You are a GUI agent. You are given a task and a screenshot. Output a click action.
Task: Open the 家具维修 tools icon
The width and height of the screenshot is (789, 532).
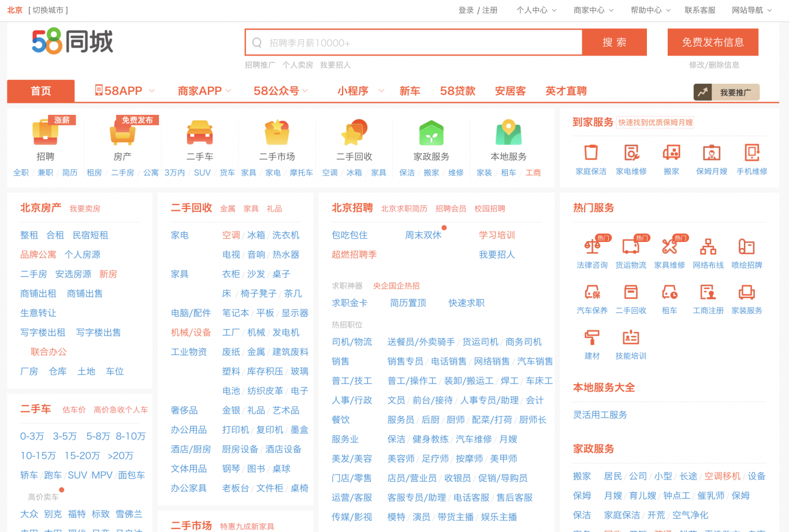click(x=669, y=247)
